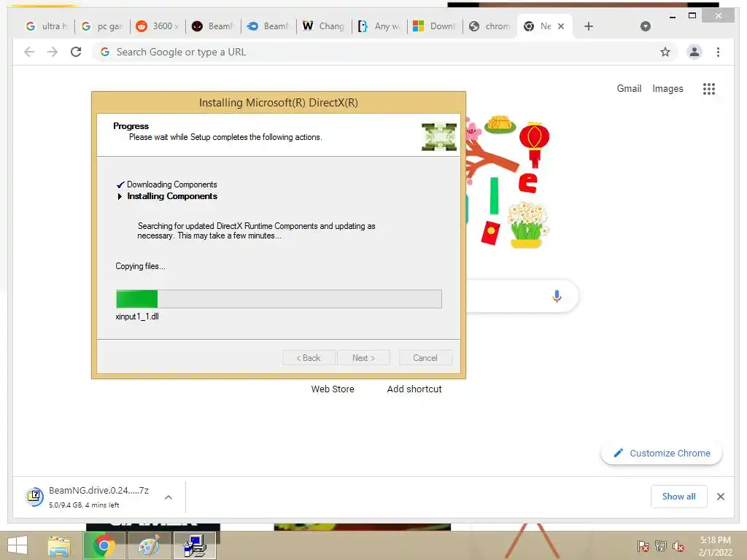The height and width of the screenshot is (560, 747).
Task: Switch to the 'chrom' tab
Action: click(490, 26)
